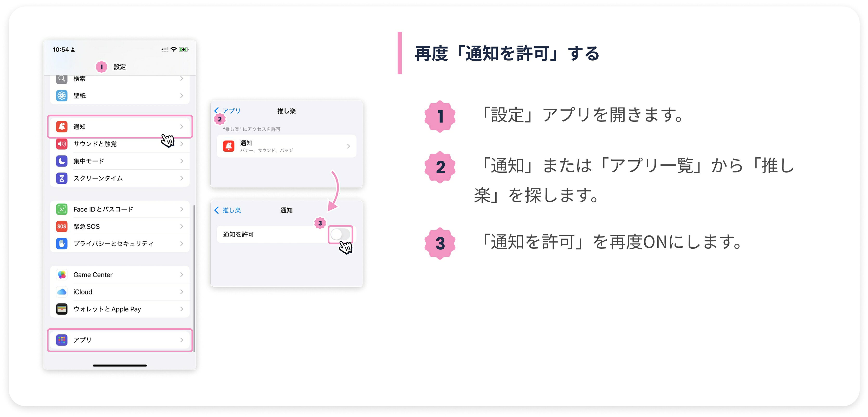Tap the Game Center colorful bubbles icon
This screenshot has width=868, height=417.
coord(62,274)
